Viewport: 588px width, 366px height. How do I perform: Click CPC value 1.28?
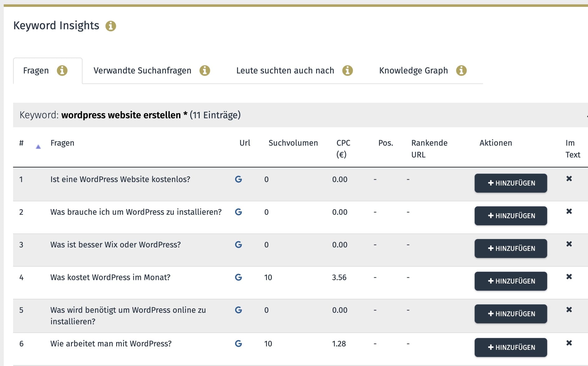click(339, 344)
